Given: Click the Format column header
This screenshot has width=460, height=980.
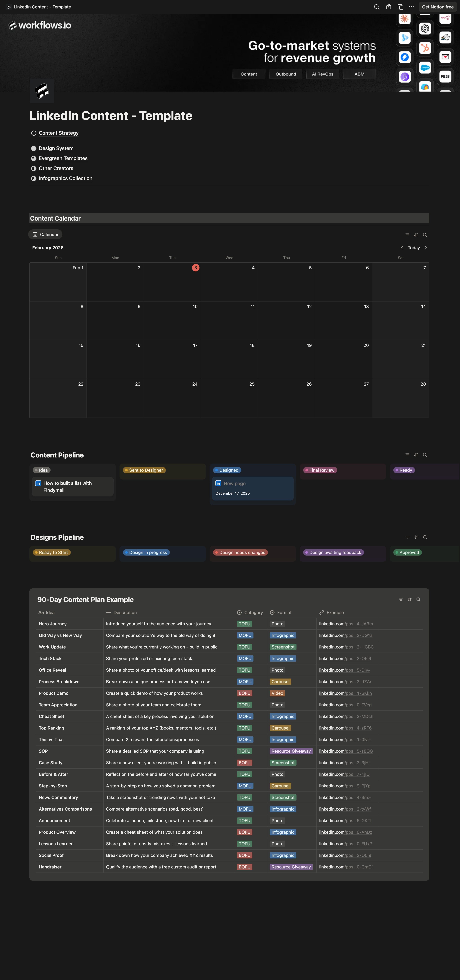Looking at the screenshot, I should click(291, 612).
